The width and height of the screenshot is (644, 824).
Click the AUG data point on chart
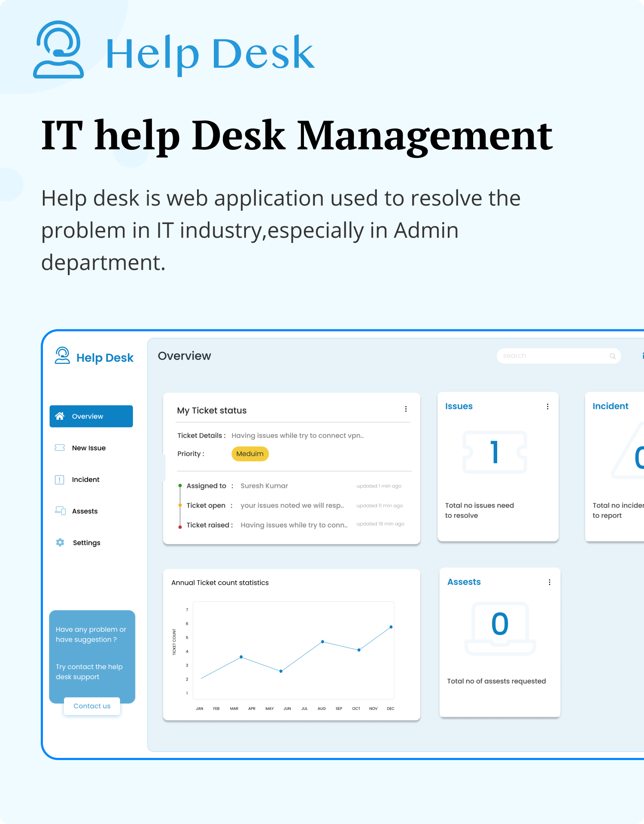coord(322,642)
